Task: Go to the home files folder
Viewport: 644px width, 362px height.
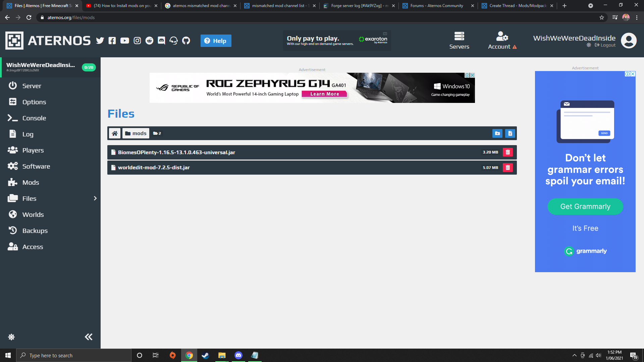Action: 115,133
